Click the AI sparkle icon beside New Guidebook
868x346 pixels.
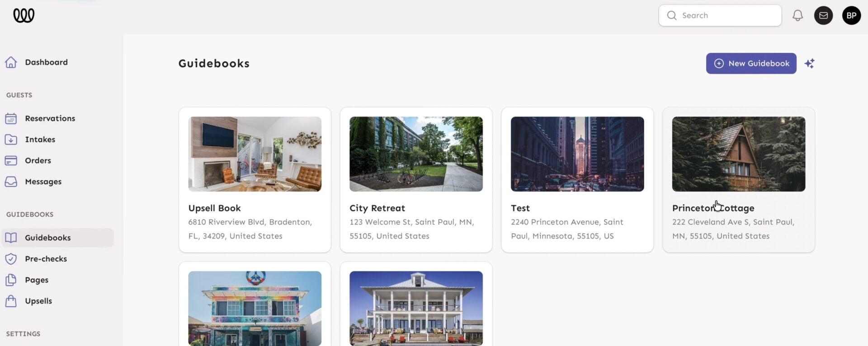point(809,64)
